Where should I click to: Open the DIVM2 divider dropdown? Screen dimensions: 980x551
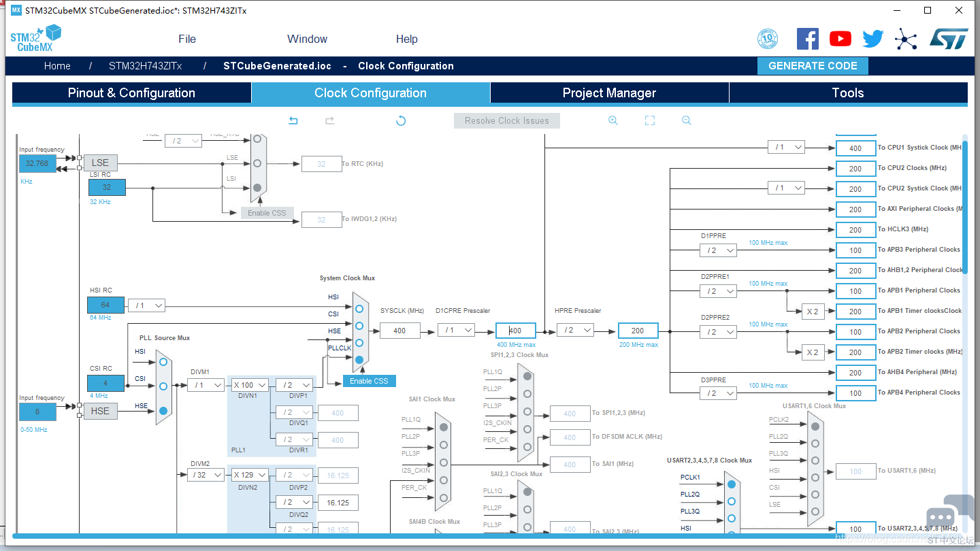206,475
